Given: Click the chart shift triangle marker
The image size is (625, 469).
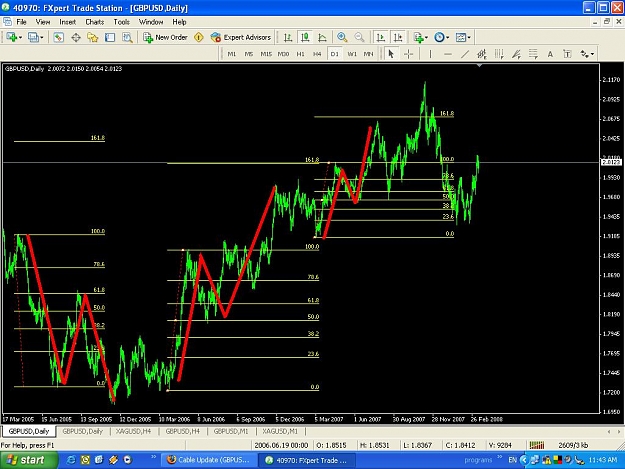Looking at the screenshot, I should tap(480, 65).
